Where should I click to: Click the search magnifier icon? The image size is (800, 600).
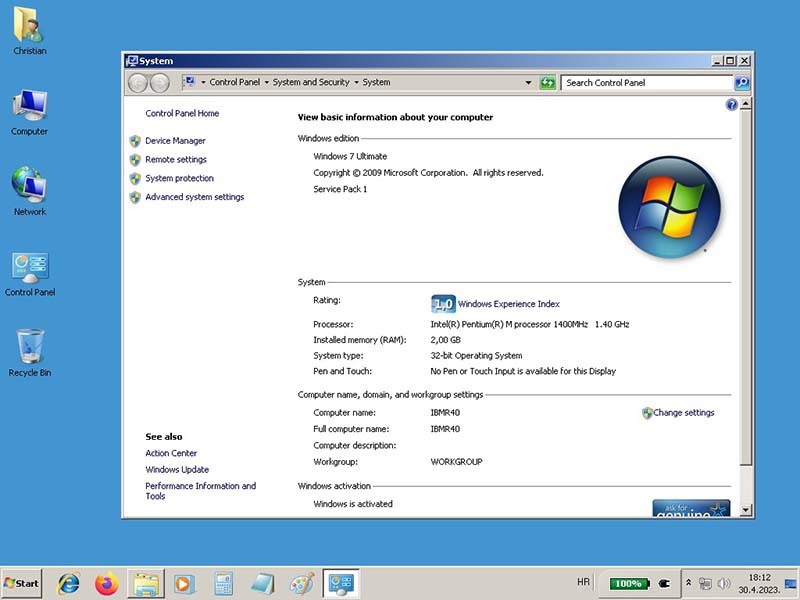(x=741, y=83)
